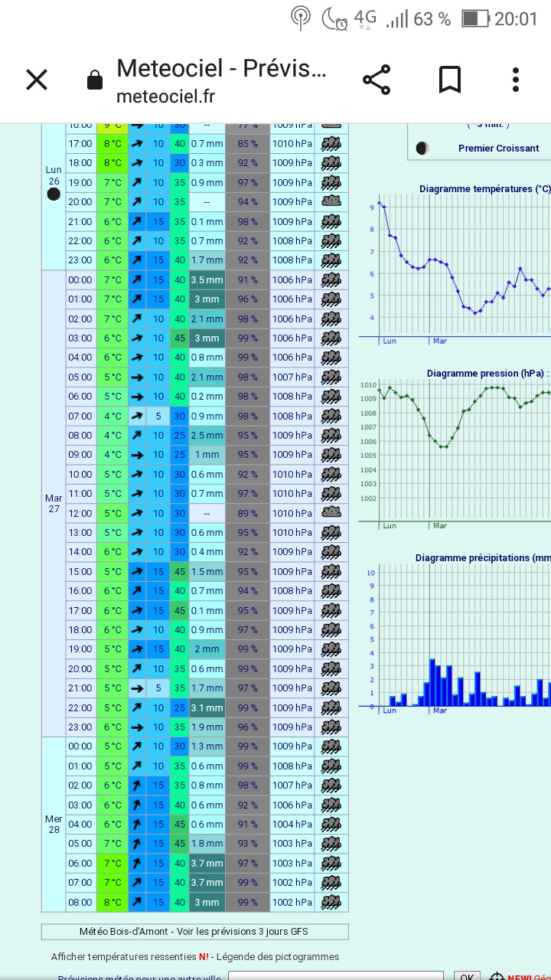Click 2 mm cell at Mardi 19:00
The height and width of the screenshot is (980, 551).
pos(207,649)
